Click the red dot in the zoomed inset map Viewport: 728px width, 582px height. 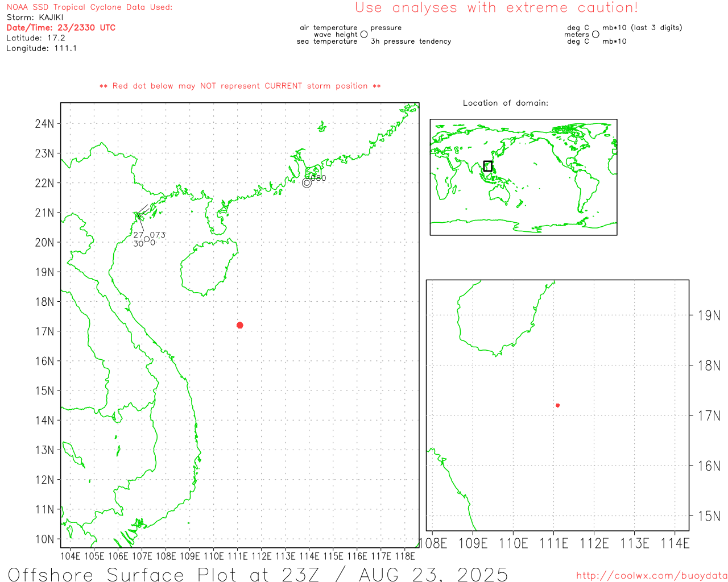click(x=557, y=405)
